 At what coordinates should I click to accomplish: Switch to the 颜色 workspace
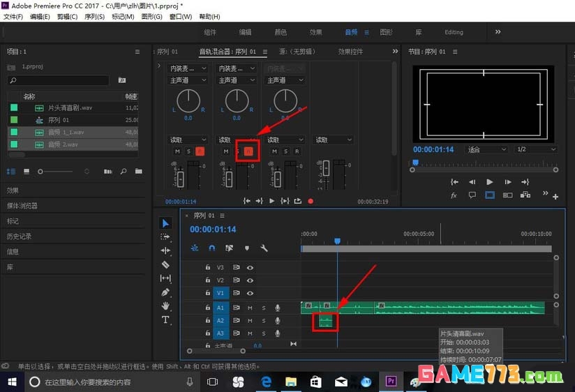[x=281, y=32]
